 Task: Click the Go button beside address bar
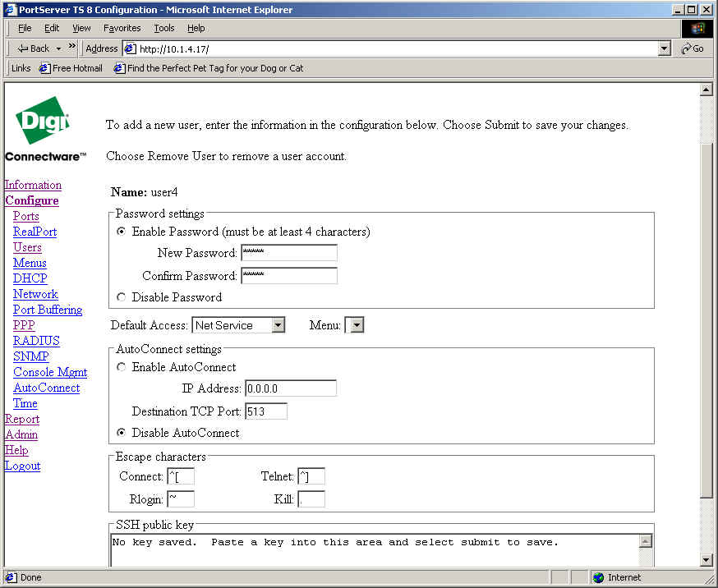(x=693, y=48)
